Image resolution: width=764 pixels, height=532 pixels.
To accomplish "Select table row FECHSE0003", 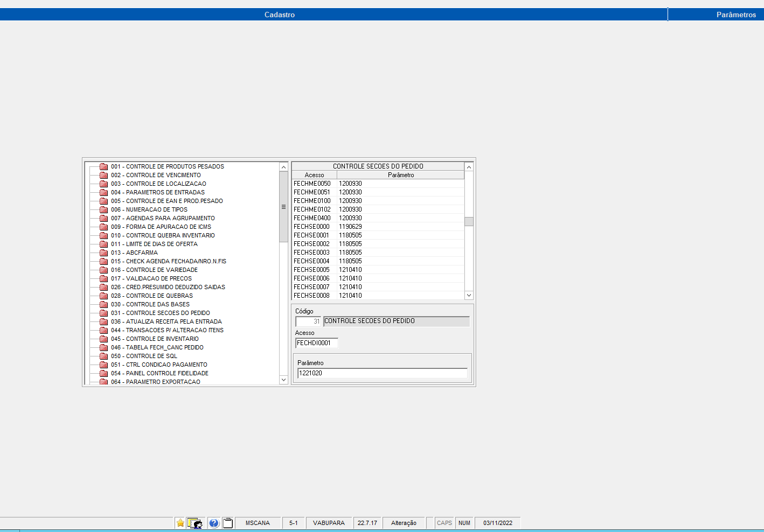I will (378, 253).
